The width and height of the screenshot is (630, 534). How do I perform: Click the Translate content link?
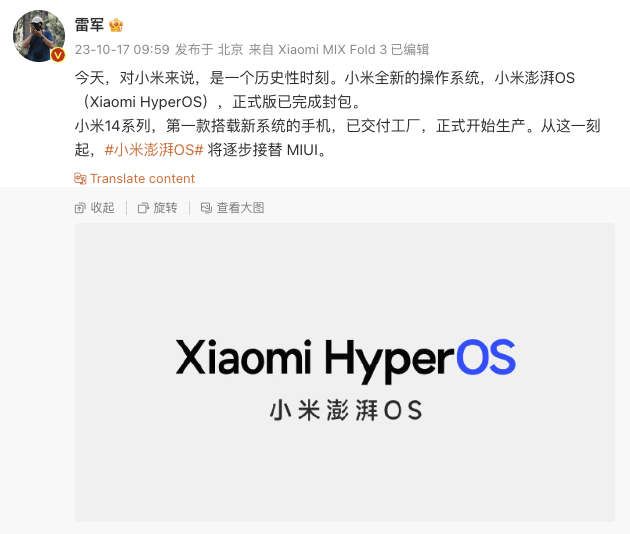(142, 178)
